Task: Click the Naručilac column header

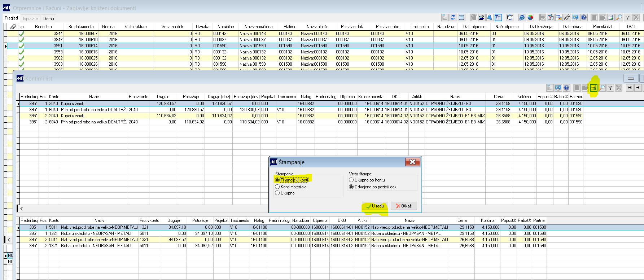Action: tap(225, 27)
